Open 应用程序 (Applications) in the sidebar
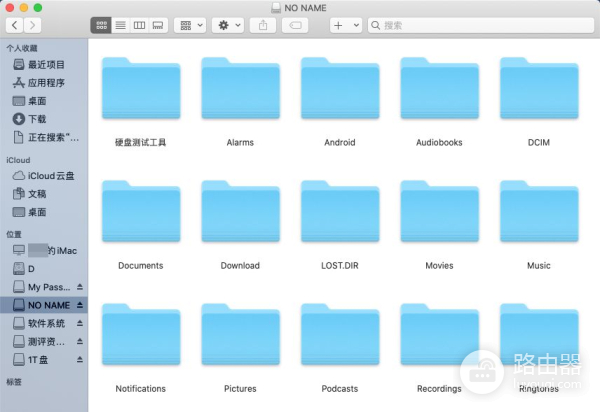Image resolution: width=600 pixels, height=412 pixels. click(45, 83)
